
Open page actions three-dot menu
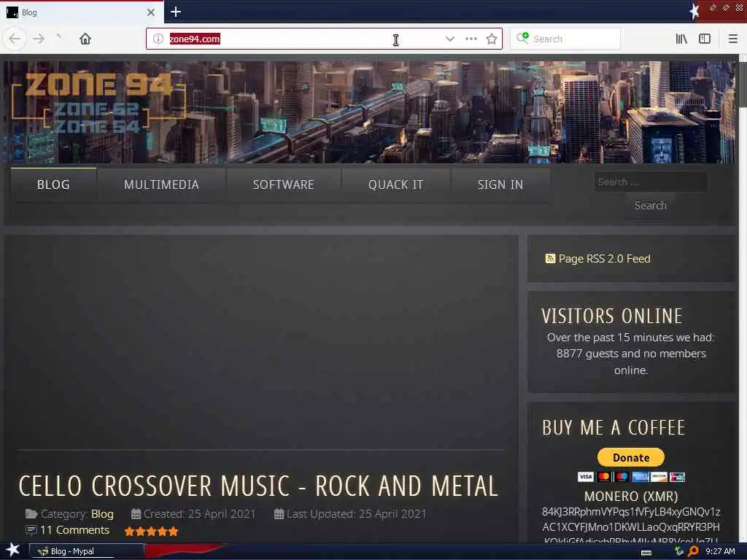pos(471,39)
